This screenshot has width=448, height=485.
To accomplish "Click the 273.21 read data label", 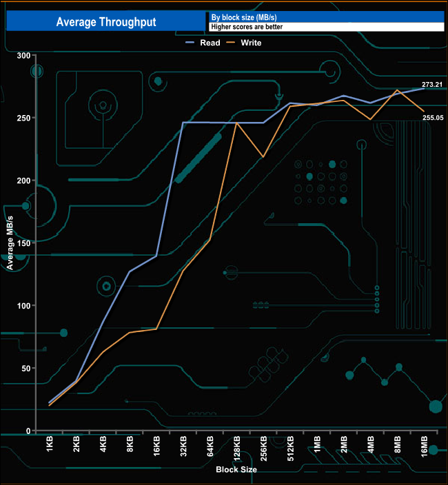I will point(432,85).
